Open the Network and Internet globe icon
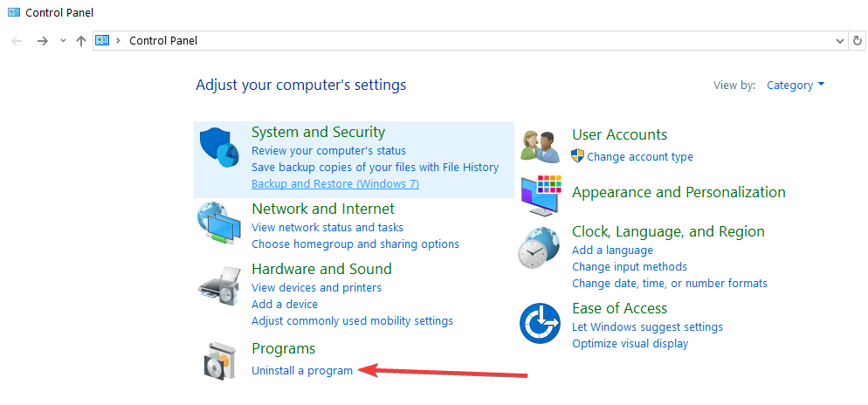This screenshot has width=868, height=405. (218, 225)
